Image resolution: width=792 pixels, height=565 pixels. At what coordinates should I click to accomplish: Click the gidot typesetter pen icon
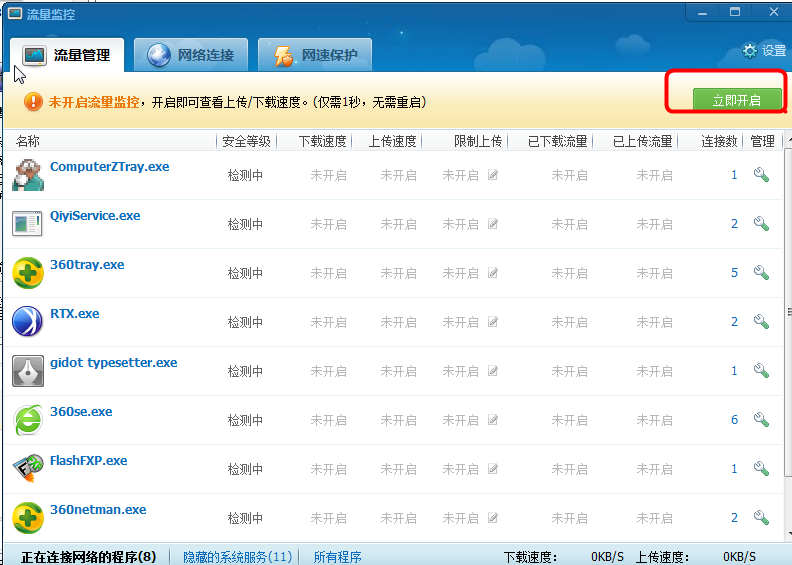coord(28,371)
